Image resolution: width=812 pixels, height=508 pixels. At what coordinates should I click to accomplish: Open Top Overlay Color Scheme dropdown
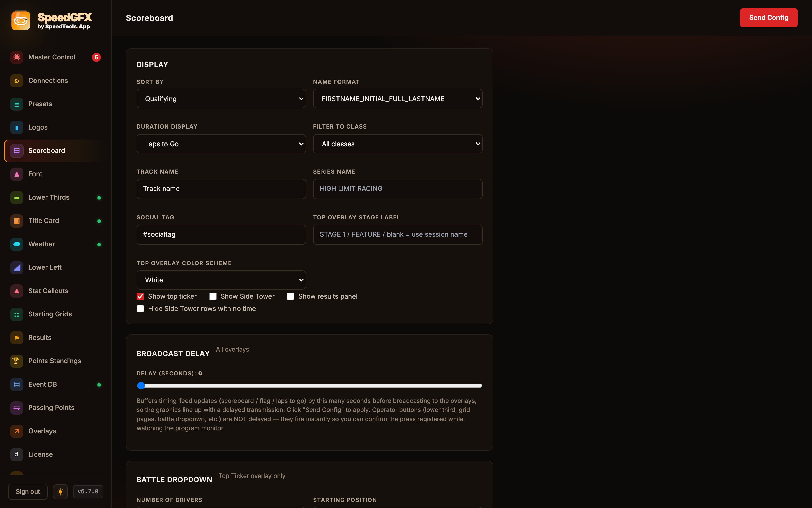click(x=221, y=280)
